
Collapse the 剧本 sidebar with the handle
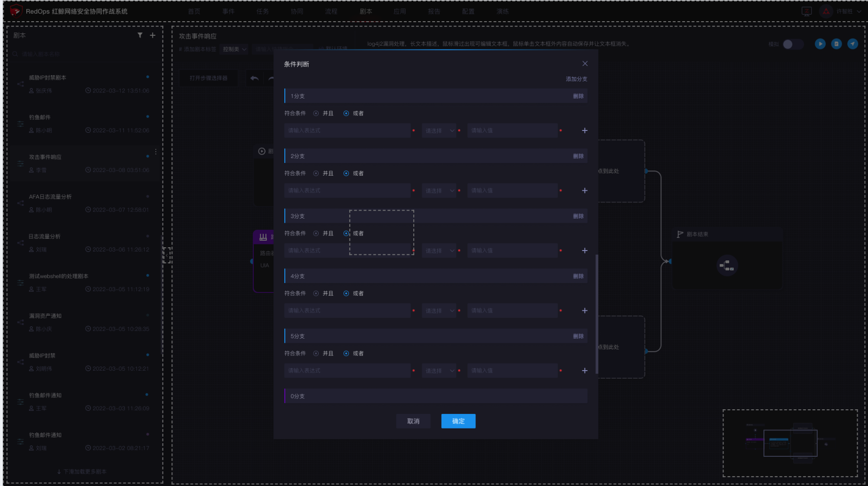pos(167,255)
